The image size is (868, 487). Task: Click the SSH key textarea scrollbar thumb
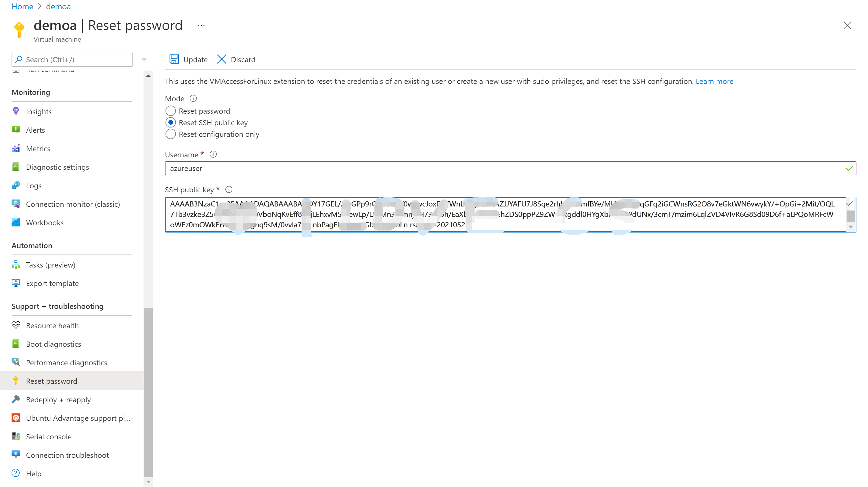click(851, 216)
